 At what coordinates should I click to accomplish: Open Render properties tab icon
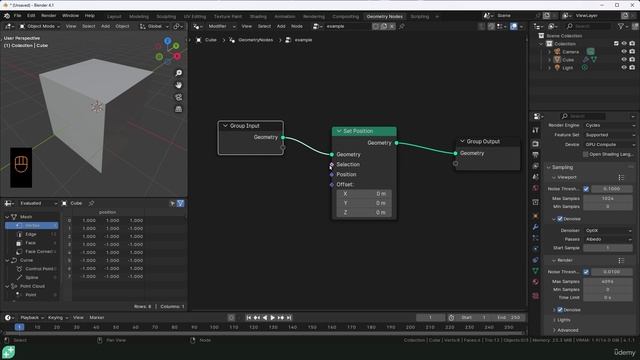pos(536,144)
